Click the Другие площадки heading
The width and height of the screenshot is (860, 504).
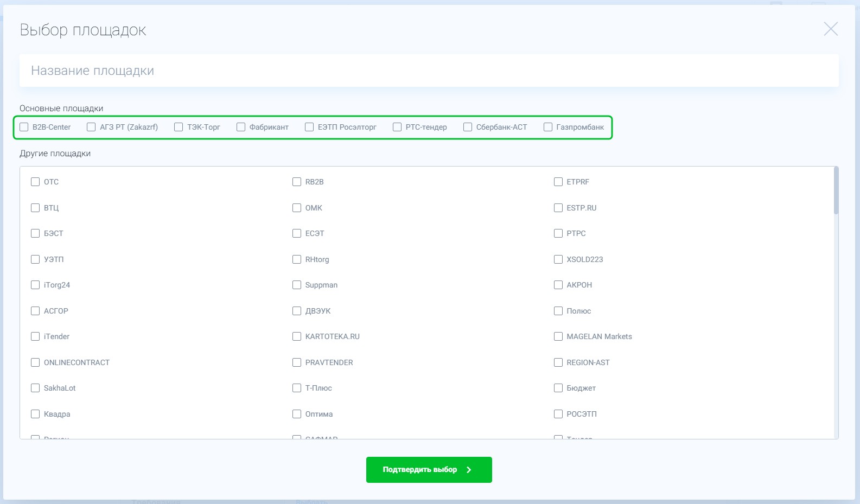[55, 154]
